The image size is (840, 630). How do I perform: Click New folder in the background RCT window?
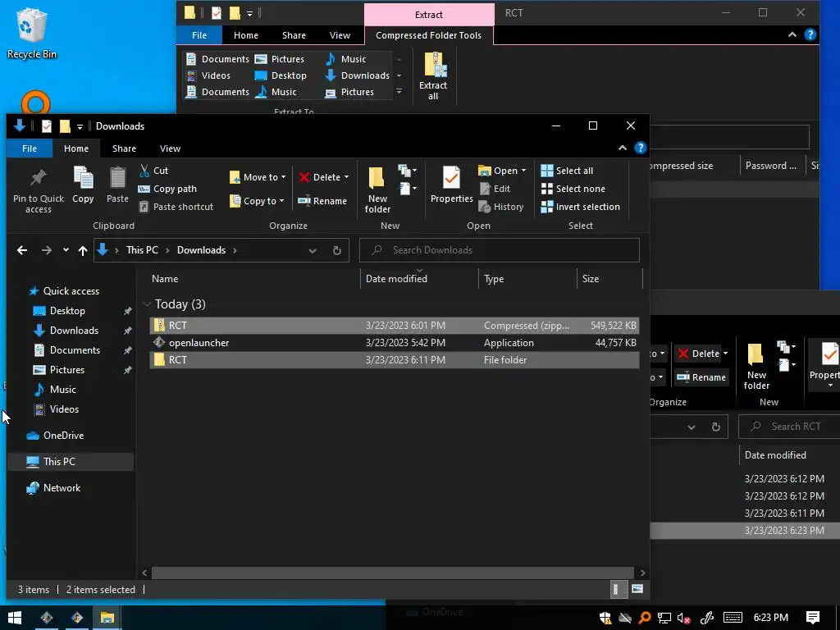756,367
